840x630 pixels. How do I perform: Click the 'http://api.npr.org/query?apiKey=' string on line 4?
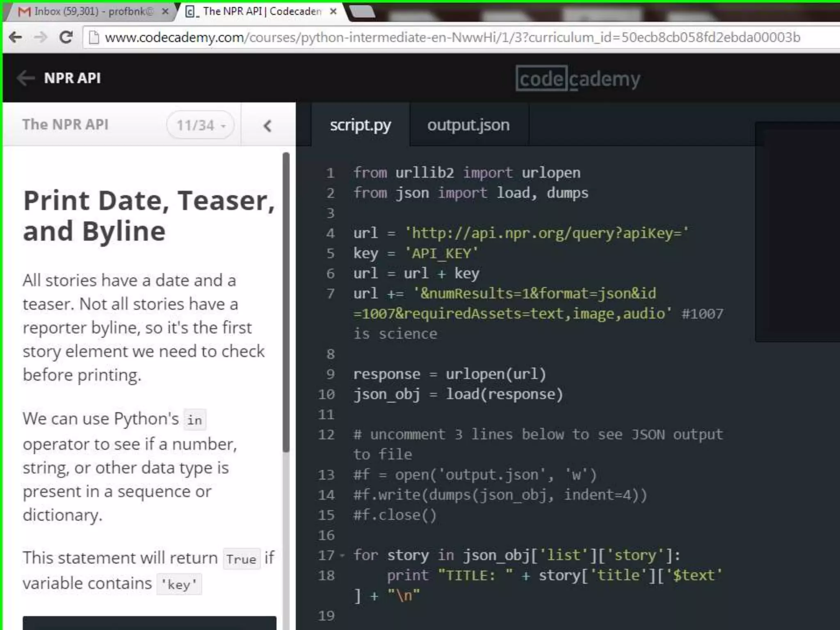point(547,233)
